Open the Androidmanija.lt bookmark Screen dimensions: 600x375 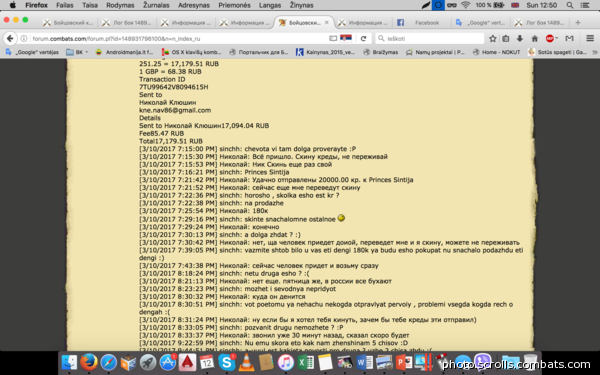click(x=124, y=52)
